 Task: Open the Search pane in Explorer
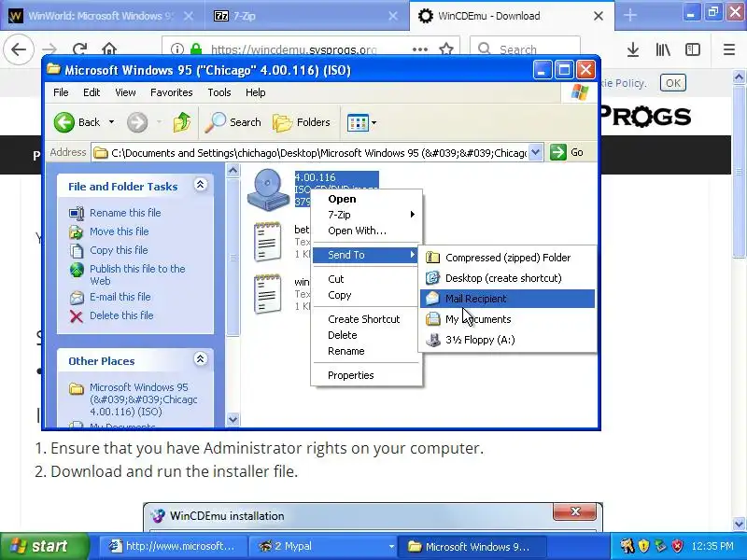233,122
